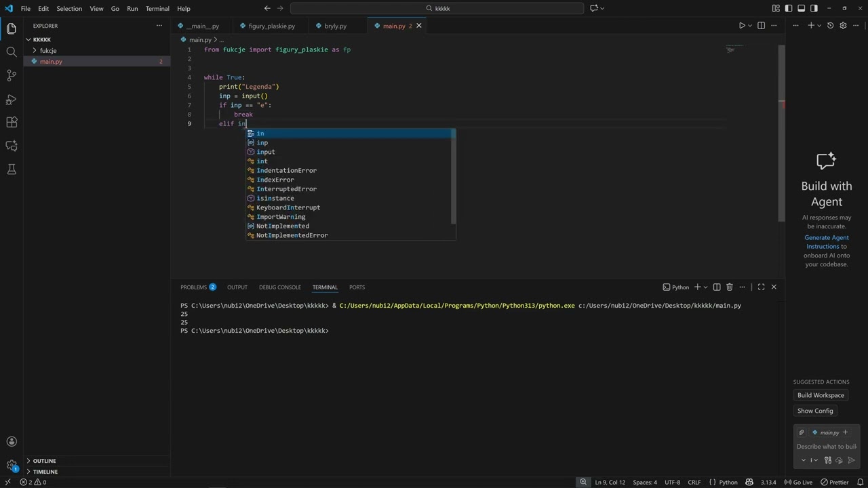Open the Search view in activity bar
Image resolution: width=868 pixels, height=488 pixels.
tap(11, 52)
